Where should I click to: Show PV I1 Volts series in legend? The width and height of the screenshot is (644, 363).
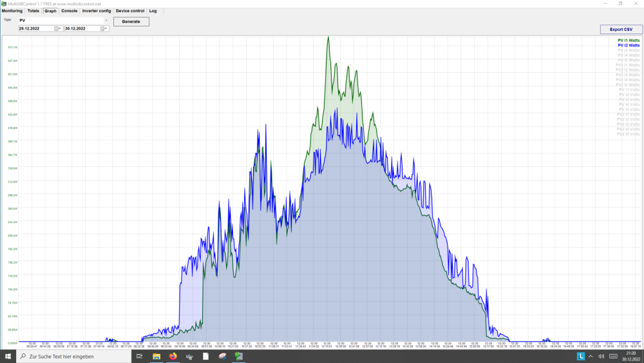pos(629,90)
